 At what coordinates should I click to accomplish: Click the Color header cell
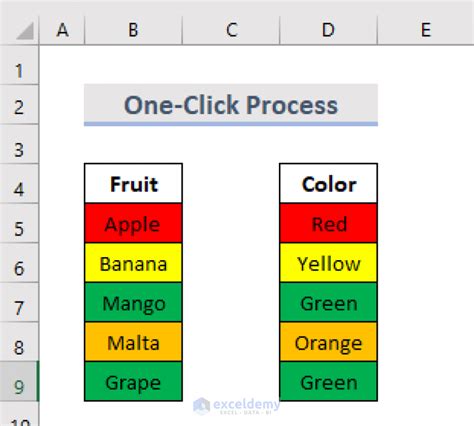coord(329,183)
